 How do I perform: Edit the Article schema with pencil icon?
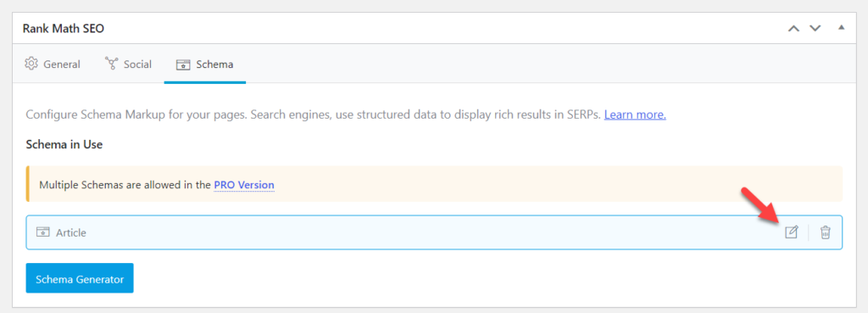[x=792, y=232]
